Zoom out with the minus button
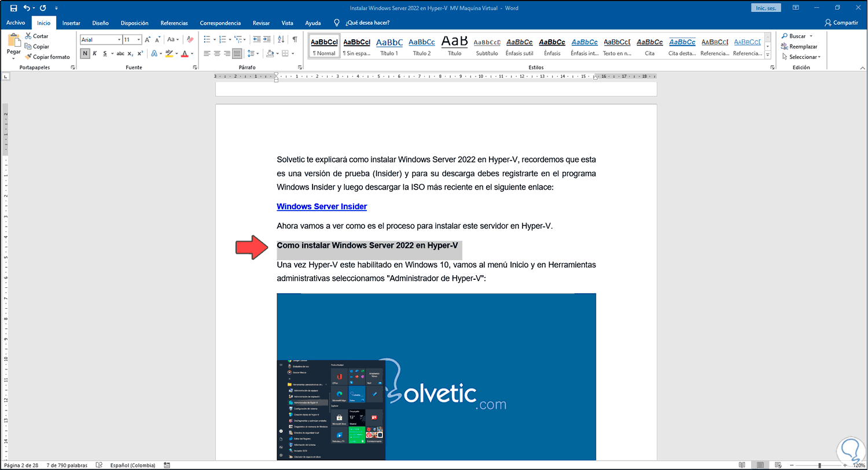The image size is (868, 470). [x=792, y=465]
